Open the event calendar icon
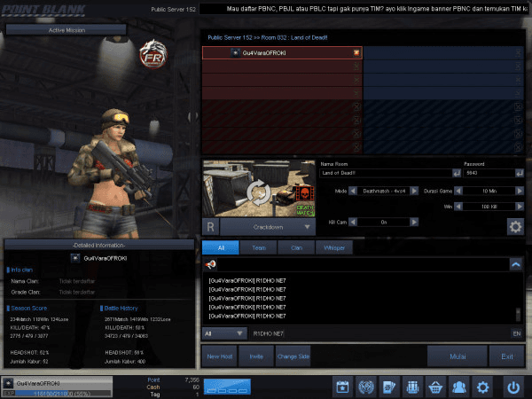 [342, 387]
